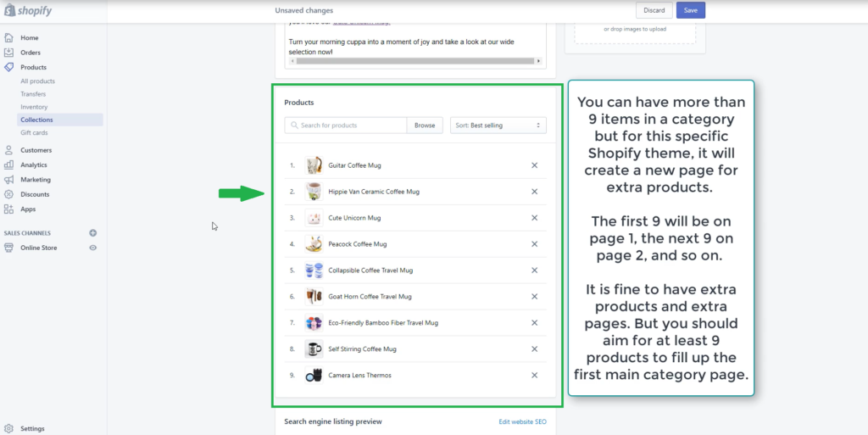Open Eco-Friendly Bamboo Fiber Mug thumbnail
Viewport: 868px width, 435px height.
314,323
